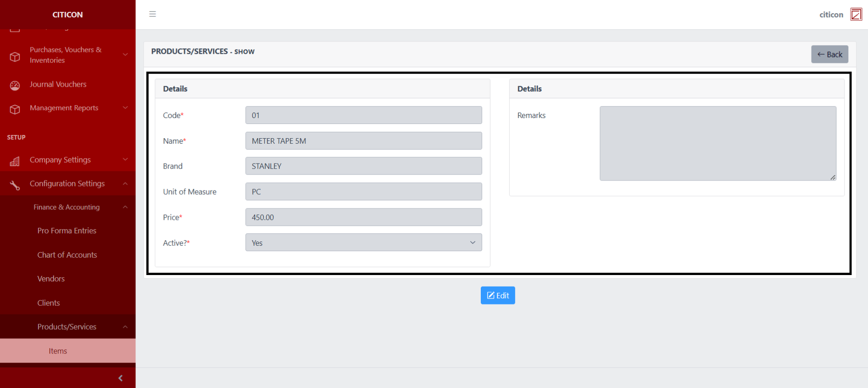
Task: Collapse the Finance & Accounting chevron
Action: click(125, 207)
